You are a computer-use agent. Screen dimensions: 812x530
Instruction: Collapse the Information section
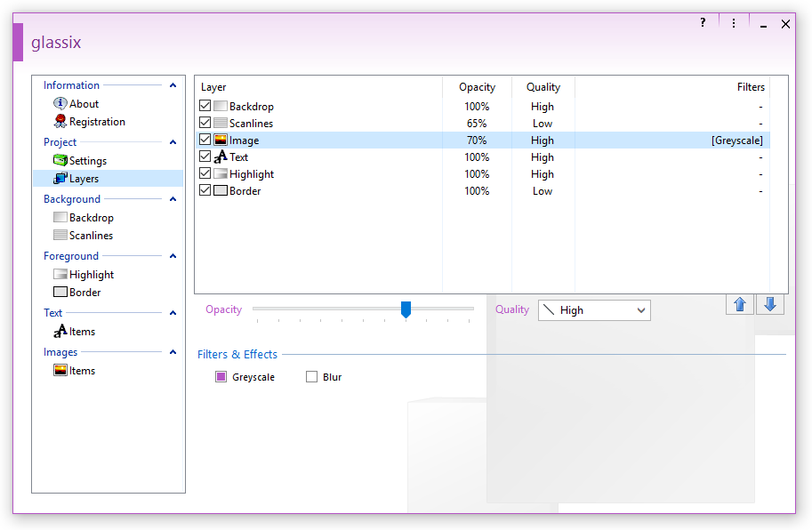tap(173, 85)
